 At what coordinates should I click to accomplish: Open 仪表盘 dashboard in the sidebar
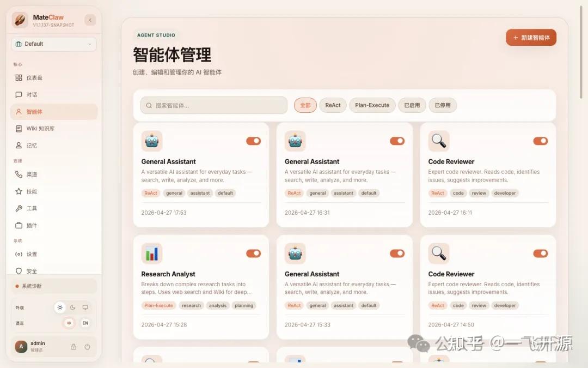pyautogui.click(x=53, y=78)
